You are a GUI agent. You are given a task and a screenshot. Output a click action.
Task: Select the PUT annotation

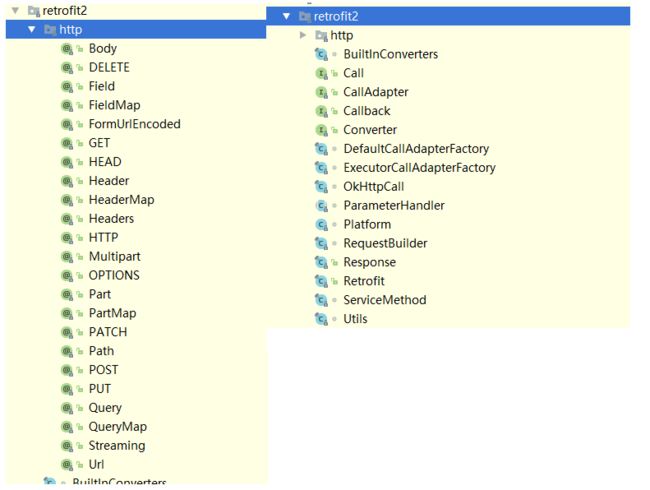99,389
